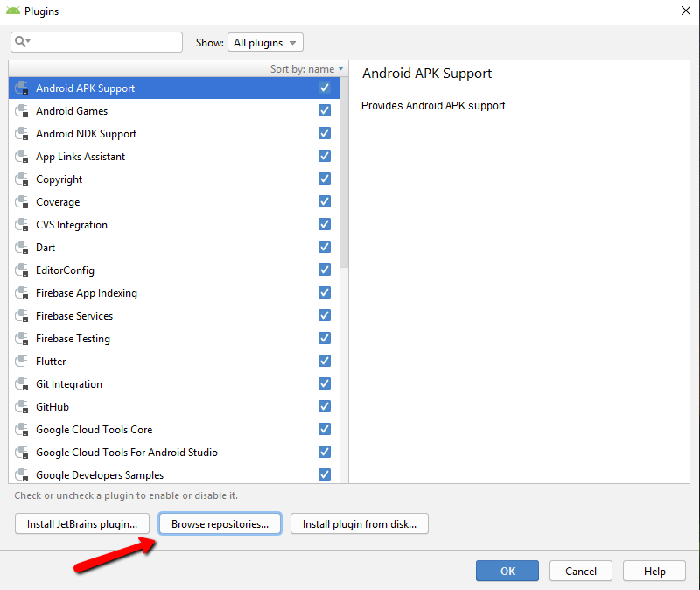Viewport: 700px width, 590px height.
Task: Uncheck the EditorConfig plugin
Action: (x=325, y=270)
